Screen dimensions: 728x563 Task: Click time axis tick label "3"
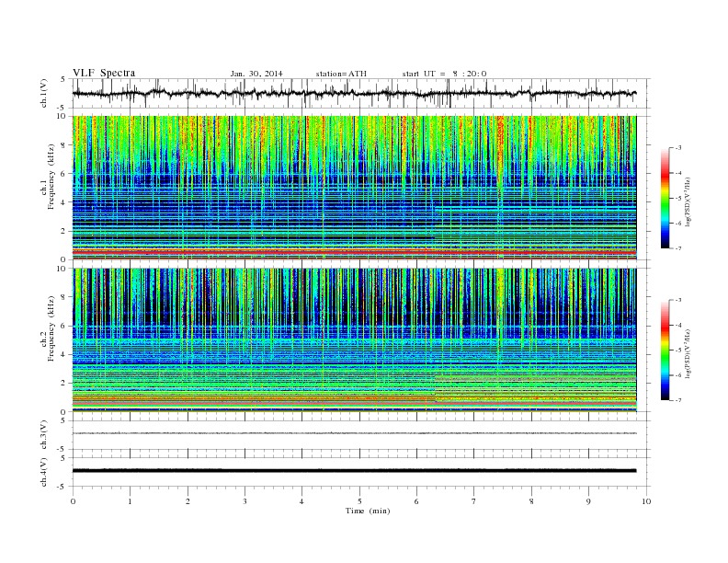(245, 501)
